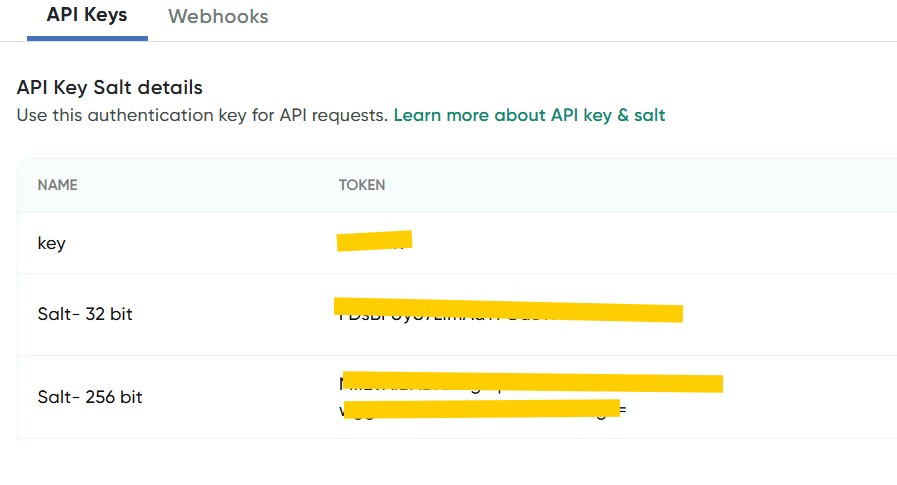
Task: Switch to the Webhooks tab
Action: coord(218,17)
